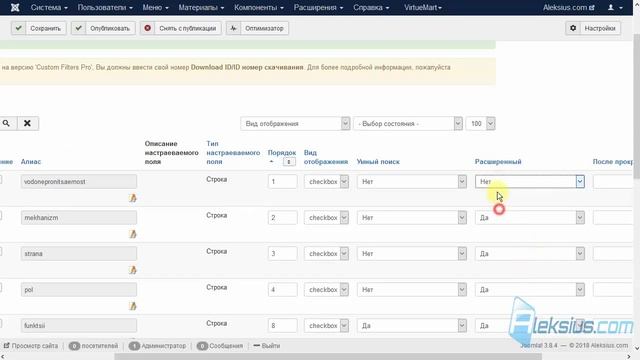Open the Материалы menu
Image resolution: width=640 pixels, height=360 pixels.
coord(201,7)
